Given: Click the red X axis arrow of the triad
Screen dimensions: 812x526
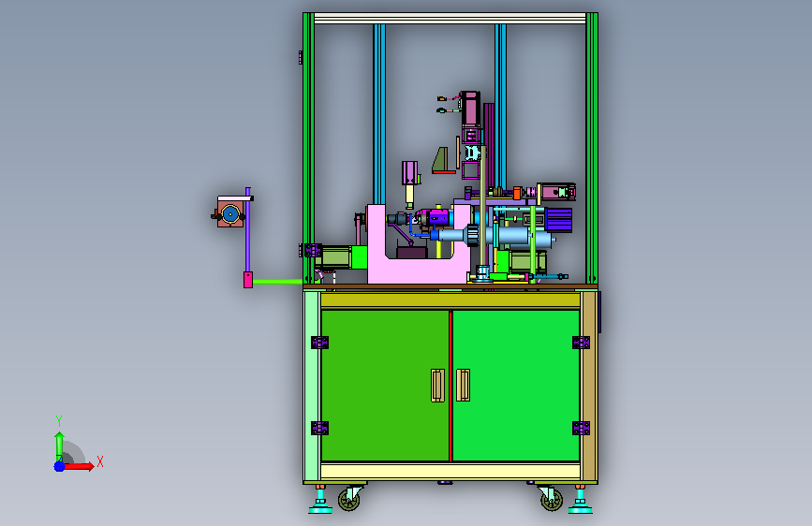Looking at the screenshot, I should click(x=79, y=466).
